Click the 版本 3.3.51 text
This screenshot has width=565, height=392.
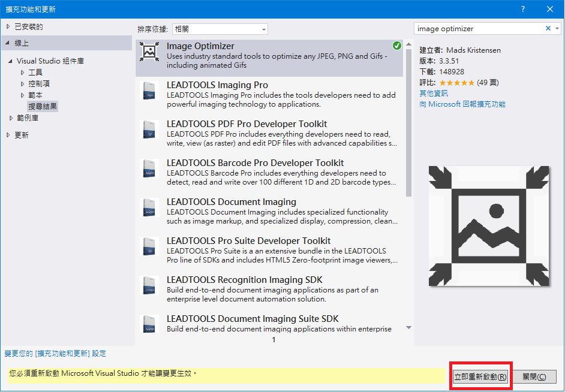tap(439, 61)
